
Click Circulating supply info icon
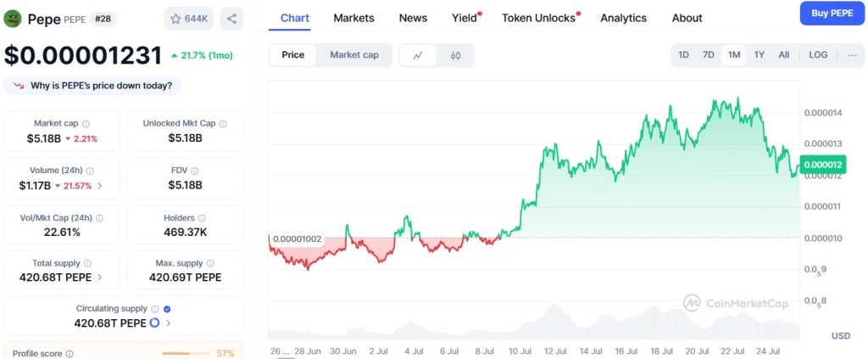tap(155, 309)
